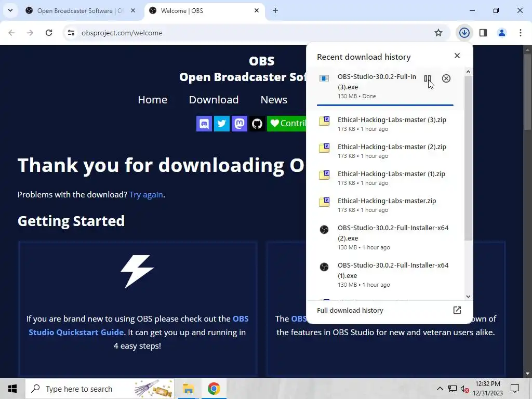Open the OBS GitHub icon link
The width and height of the screenshot is (532, 399).
257,124
